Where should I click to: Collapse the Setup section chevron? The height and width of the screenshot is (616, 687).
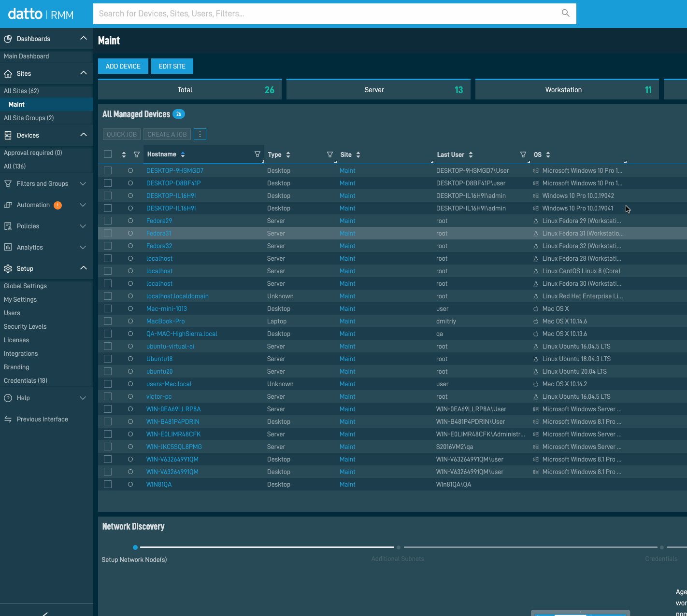pyautogui.click(x=83, y=268)
